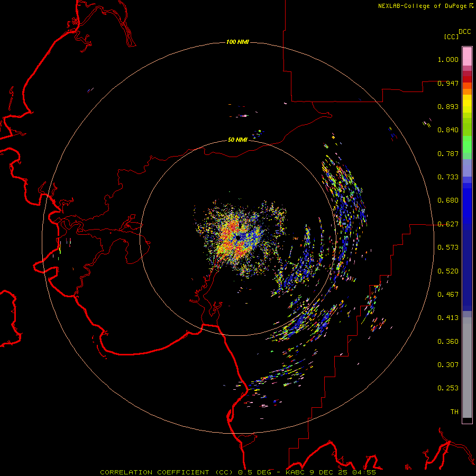
Task: Click the 0.5 DEG elevation angle text
Action: [254, 472]
